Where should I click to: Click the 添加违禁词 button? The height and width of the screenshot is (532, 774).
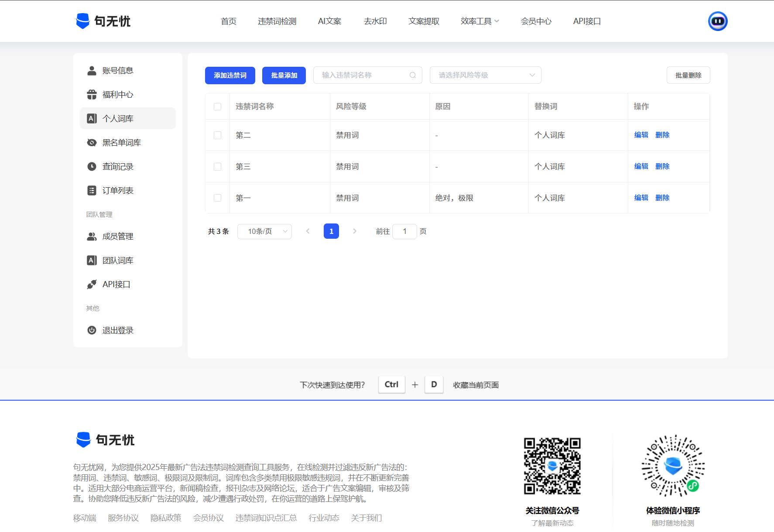230,76
